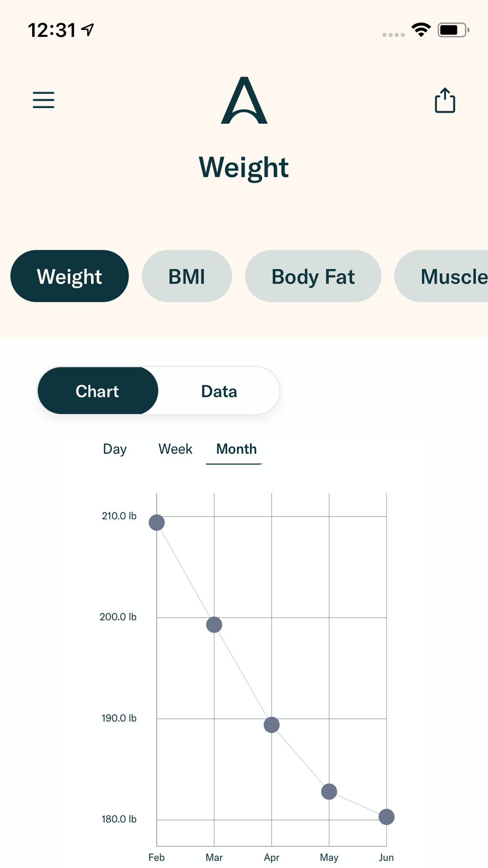Tap the May data point
Viewport: 488px width, 868px height.
329,792
